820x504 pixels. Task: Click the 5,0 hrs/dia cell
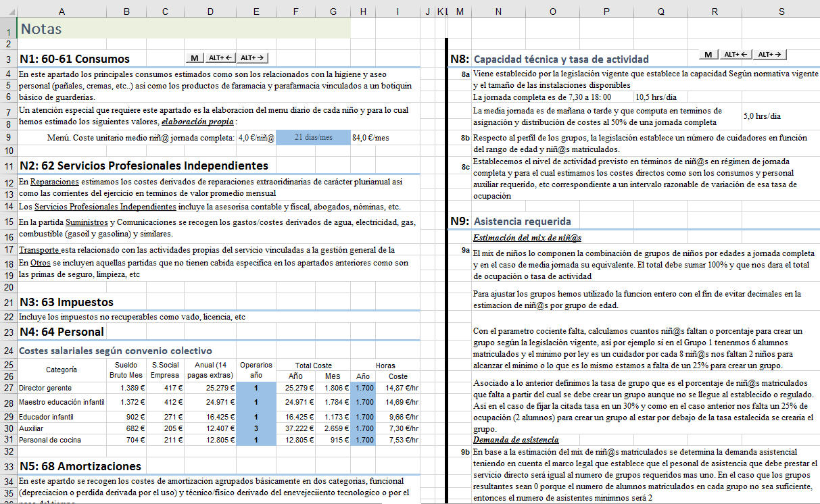coord(762,116)
